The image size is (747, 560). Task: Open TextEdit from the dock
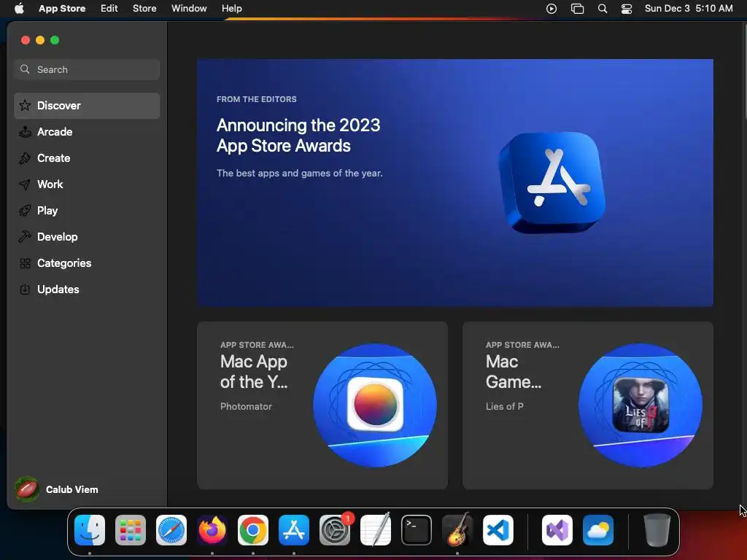[376, 529]
